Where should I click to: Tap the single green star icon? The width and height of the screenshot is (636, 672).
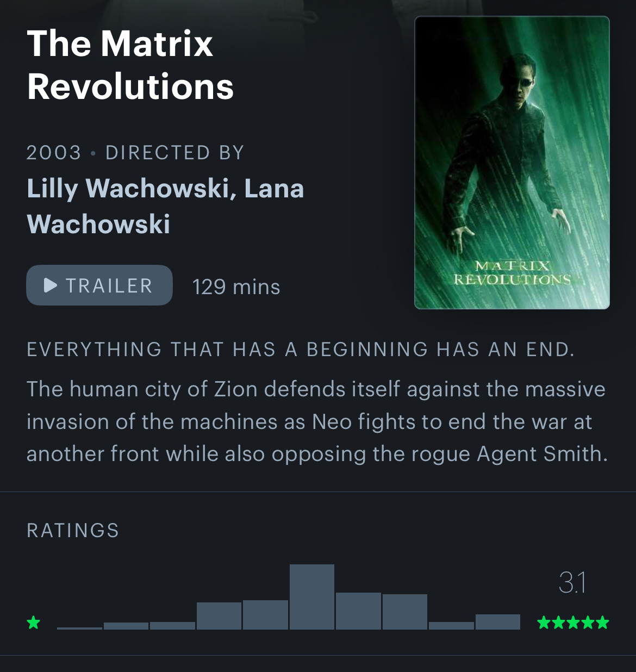coord(34,622)
